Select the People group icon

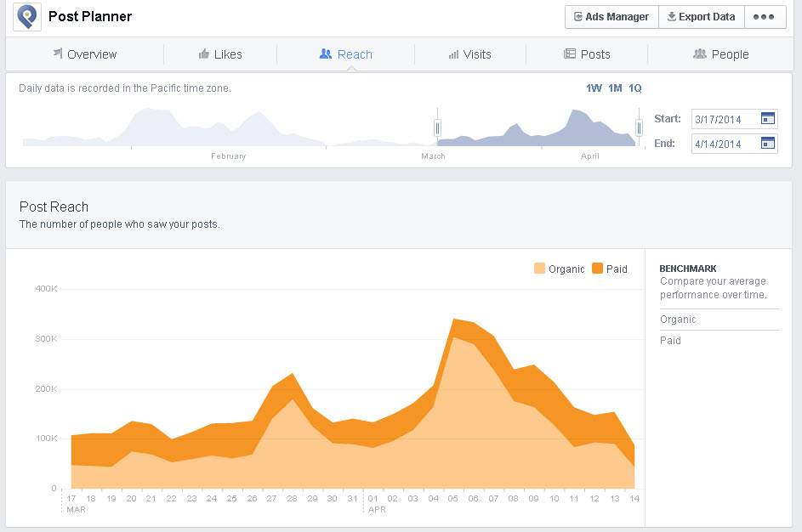coord(698,54)
